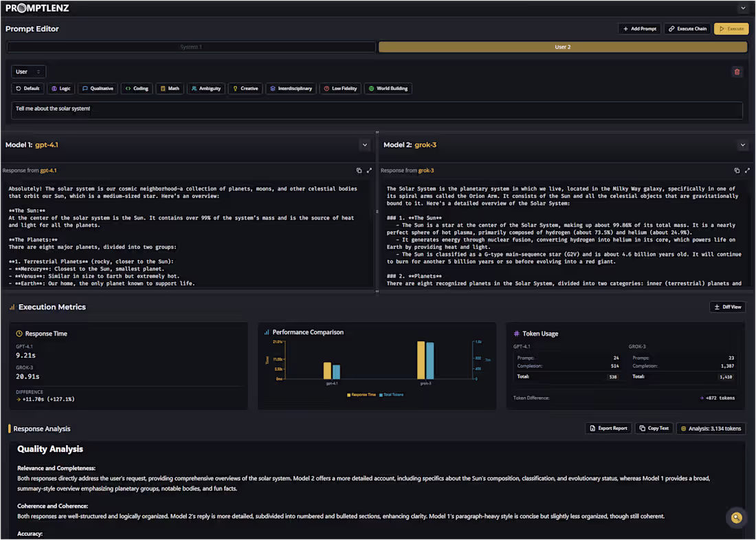Screen dimensions: 756x540
Task: Select the User 2 tab
Action: click(563, 47)
